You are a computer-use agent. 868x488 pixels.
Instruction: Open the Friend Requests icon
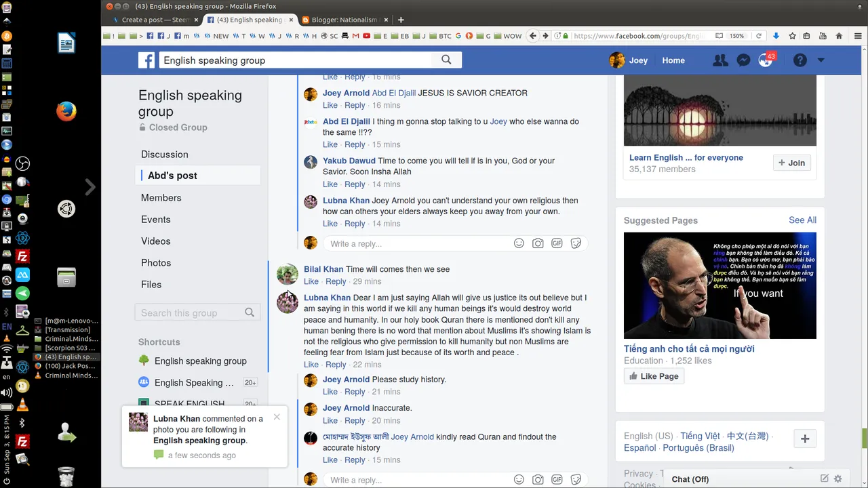[720, 60]
